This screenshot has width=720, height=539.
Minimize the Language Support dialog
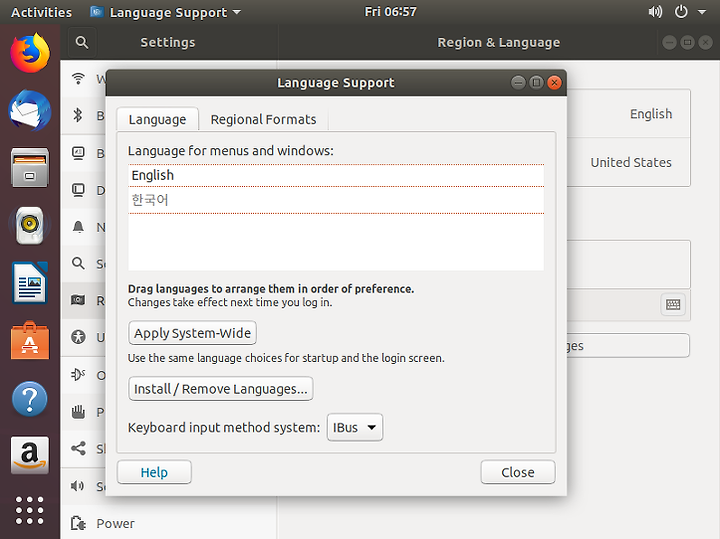click(518, 83)
